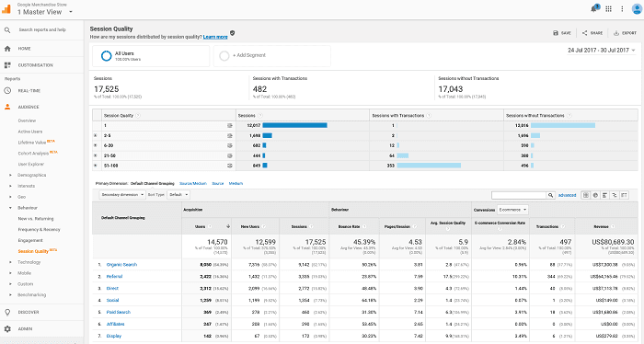
Task: Open the Master View account dropdown
Action: point(45,12)
